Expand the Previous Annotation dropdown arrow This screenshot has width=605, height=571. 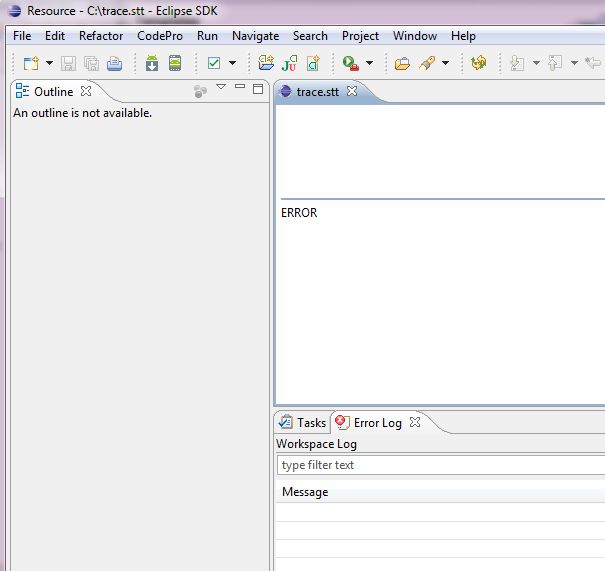coord(574,63)
